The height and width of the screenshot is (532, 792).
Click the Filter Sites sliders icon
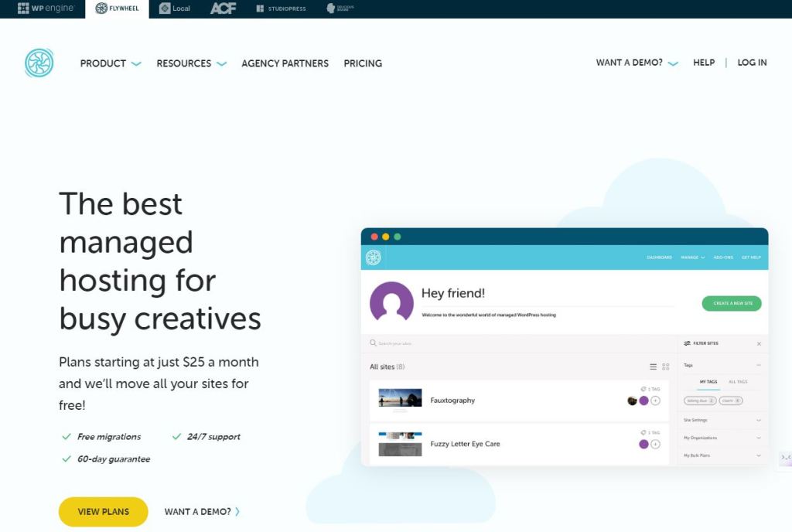coord(687,343)
